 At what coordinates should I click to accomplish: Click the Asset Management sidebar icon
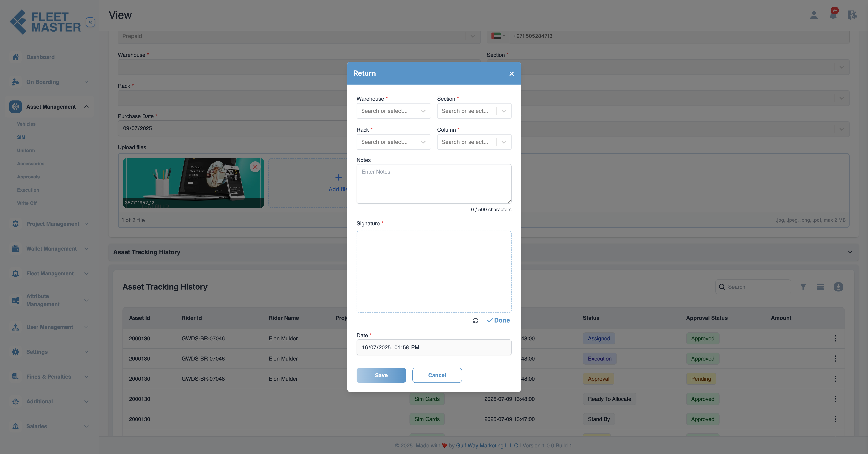click(x=16, y=107)
